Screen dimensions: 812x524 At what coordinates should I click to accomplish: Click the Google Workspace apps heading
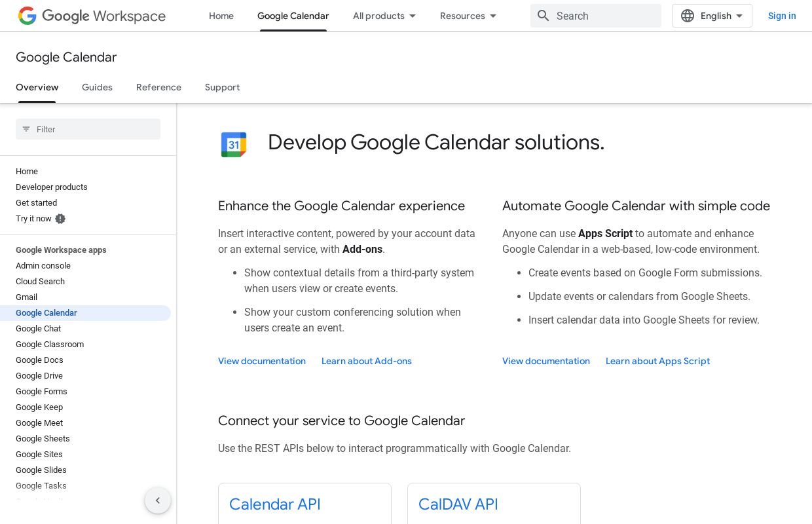pos(61,250)
